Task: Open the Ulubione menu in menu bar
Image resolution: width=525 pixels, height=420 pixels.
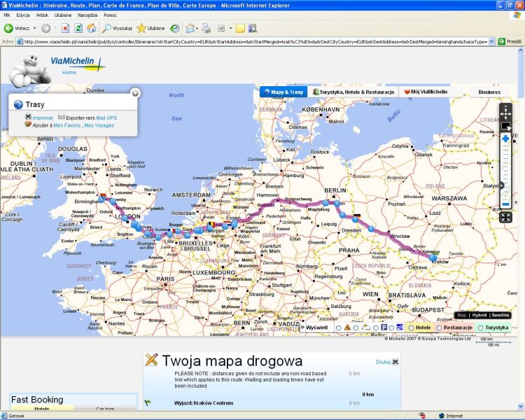Action: tap(63, 15)
